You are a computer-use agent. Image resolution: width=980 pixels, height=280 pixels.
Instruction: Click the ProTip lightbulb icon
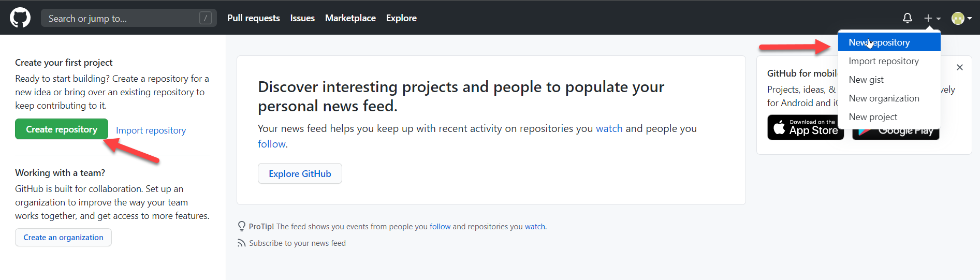241,226
